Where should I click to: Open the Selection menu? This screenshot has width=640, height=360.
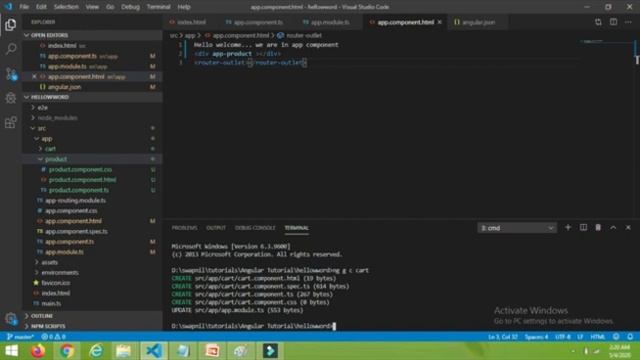pyautogui.click(x=66, y=7)
